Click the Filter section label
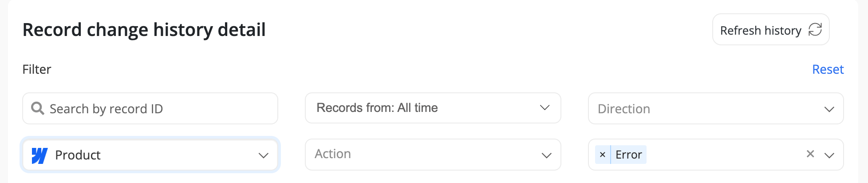Image resolution: width=868 pixels, height=183 pixels. point(37,69)
